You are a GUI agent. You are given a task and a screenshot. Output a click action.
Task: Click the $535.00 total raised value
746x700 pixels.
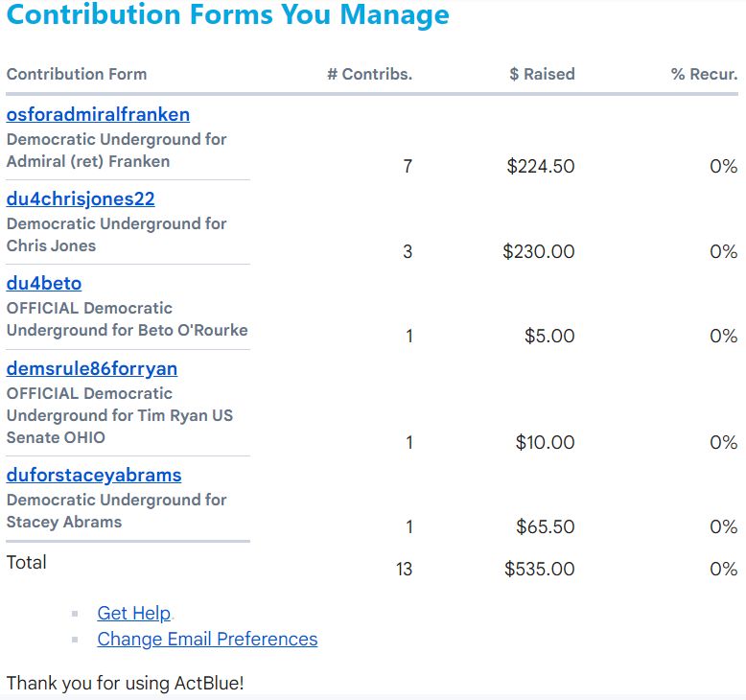[540, 570]
